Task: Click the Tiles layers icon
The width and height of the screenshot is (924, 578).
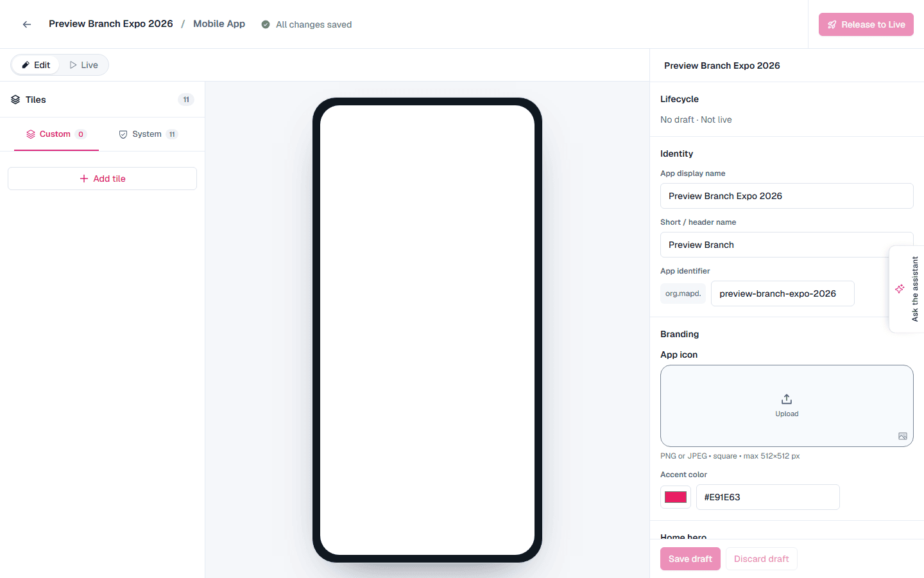Action: 15,100
